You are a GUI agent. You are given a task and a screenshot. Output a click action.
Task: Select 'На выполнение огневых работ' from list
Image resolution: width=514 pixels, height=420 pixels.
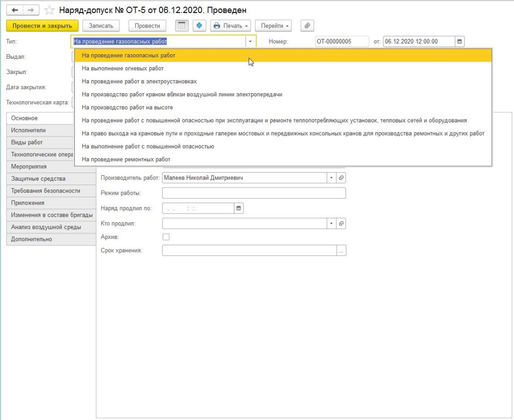[x=122, y=68]
